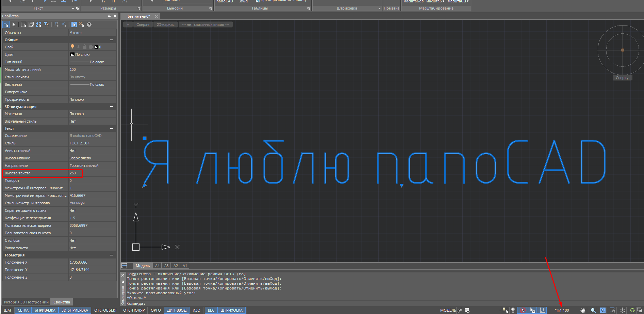This screenshot has width=644, height=314.
Task: Activate the 3D orbit icon in status bar
Action: 622,310
